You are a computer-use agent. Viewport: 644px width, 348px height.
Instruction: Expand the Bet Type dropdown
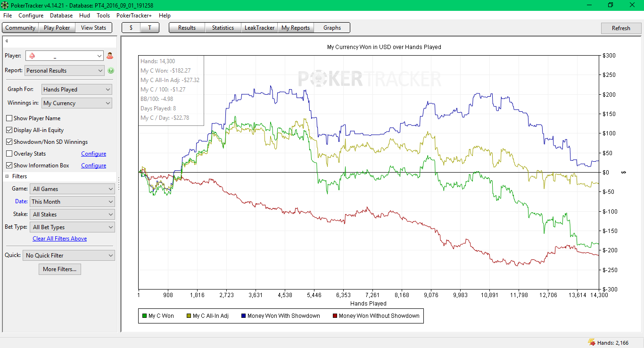pos(73,227)
